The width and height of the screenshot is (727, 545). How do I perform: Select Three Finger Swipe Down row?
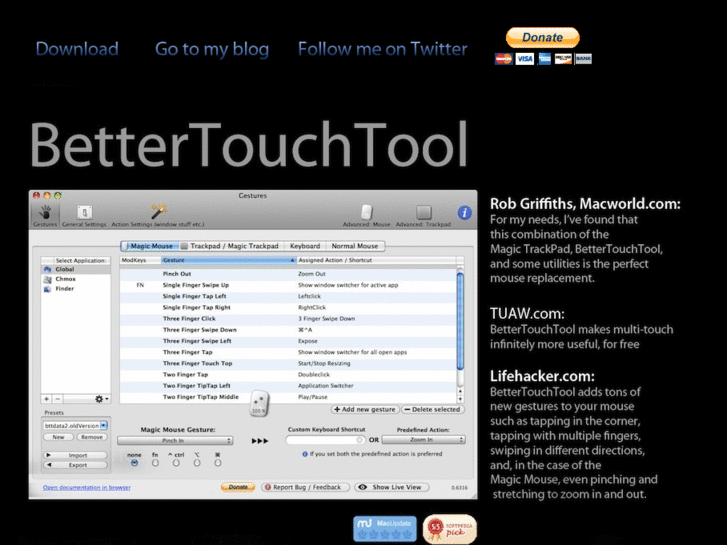pyautogui.click(x=288, y=330)
